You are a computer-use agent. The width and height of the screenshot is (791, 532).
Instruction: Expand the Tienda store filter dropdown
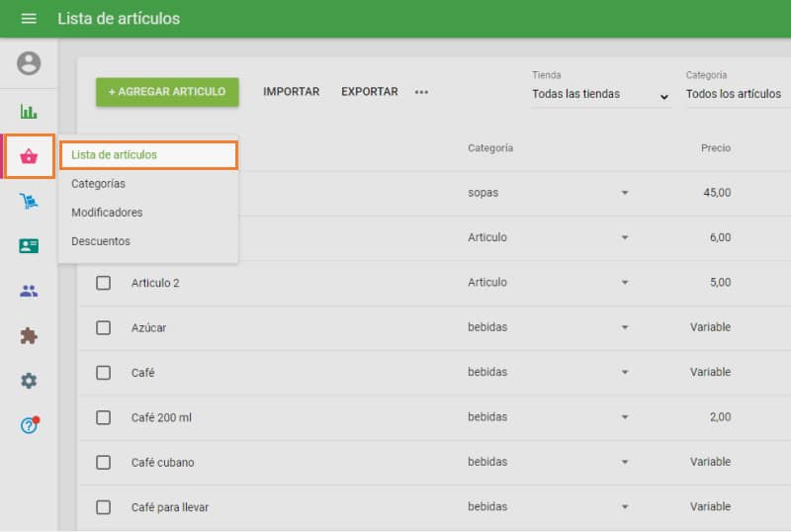click(600, 95)
